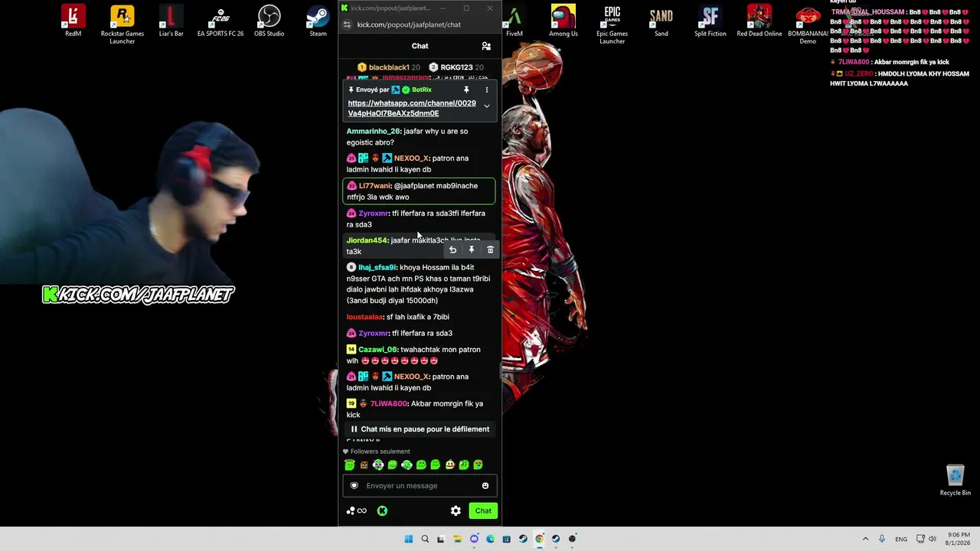Pin Jiordan454's chat message
980x551 pixels.
(472, 250)
